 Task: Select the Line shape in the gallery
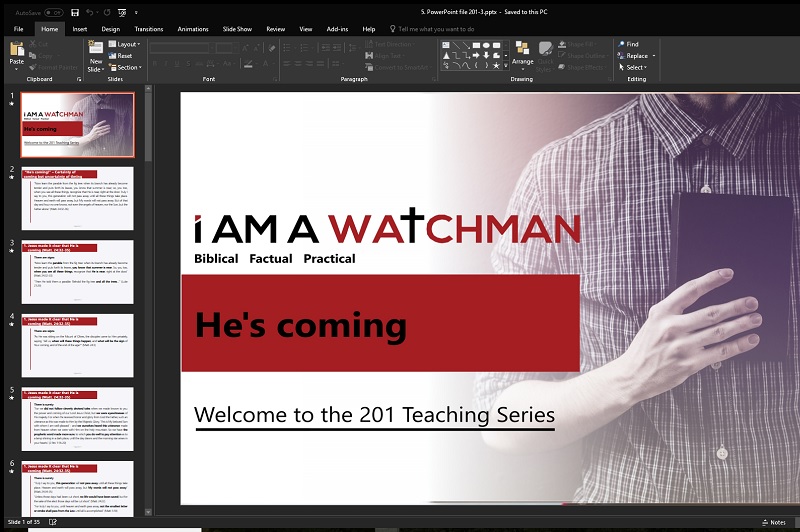click(x=456, y=45)
